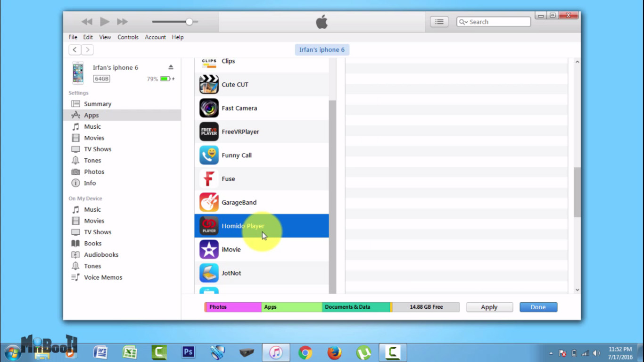Image resolution: width=644 pixels, height=362 pixels.
Task: Click the Irfan's iphone 6 device button
Action: (322, 49)
